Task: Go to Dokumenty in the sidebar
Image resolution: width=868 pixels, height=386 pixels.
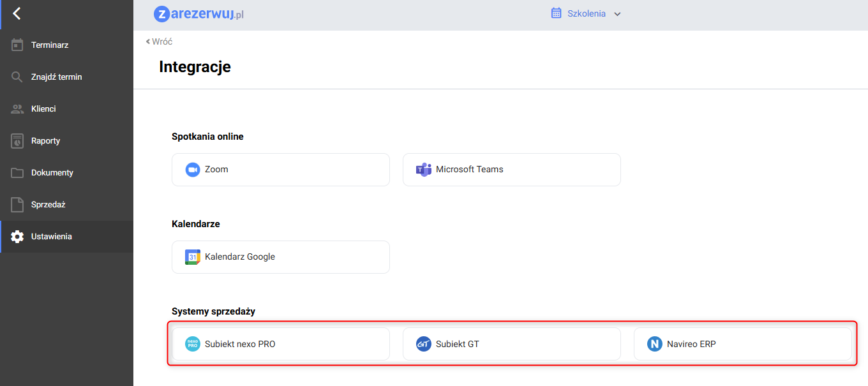Action: [52, 173]
